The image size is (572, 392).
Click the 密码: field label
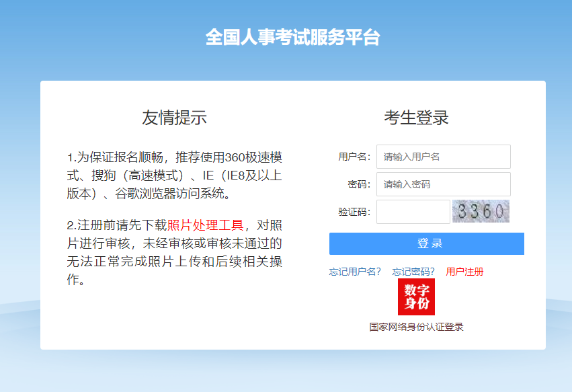[359, 184]
